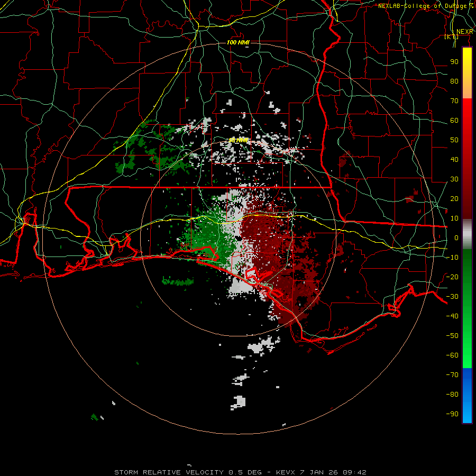The width and height of the screenshot is (476, 476).
Task: Click the 10 value on the velocity scale
Action: [x=454, y=218]
